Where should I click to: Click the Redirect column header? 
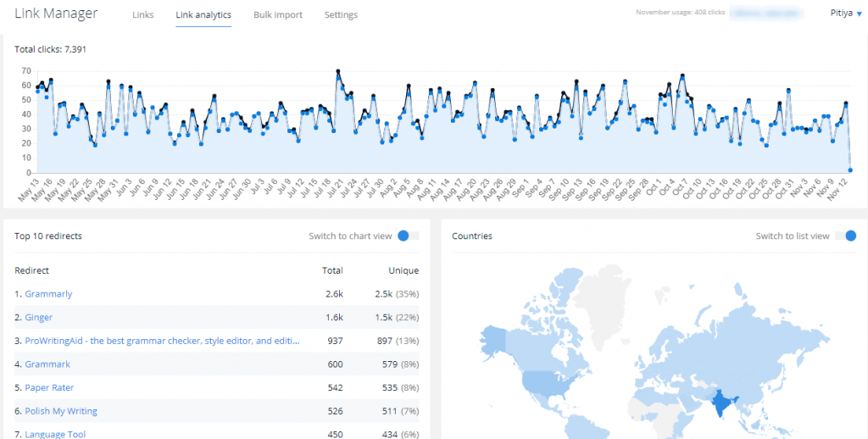click(x=31, y=270)
